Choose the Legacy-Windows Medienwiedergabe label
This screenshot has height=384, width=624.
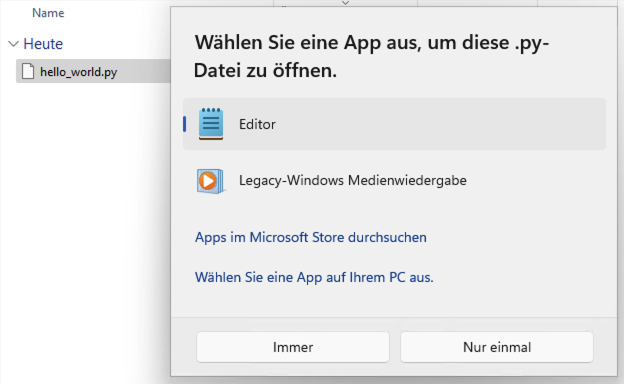353,180
